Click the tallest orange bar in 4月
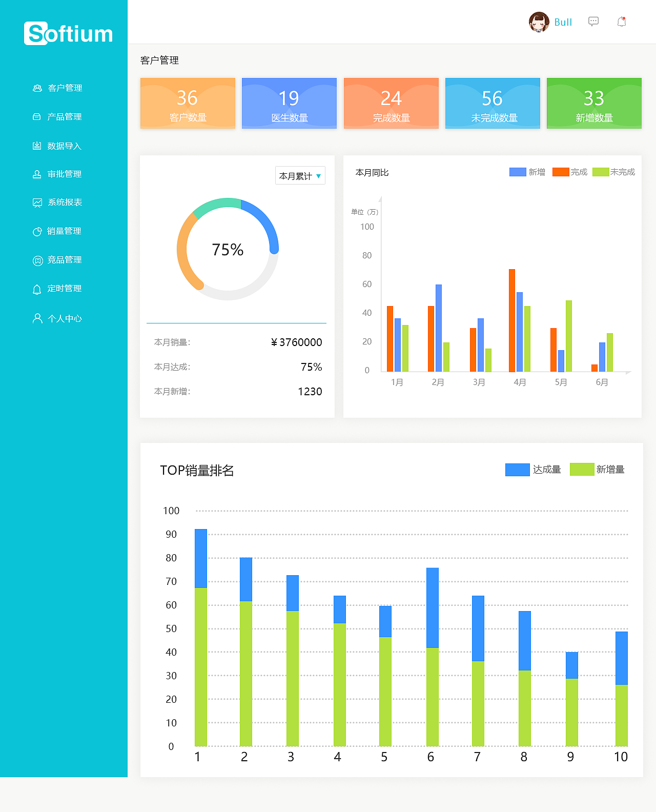This screenshot has height=812, width=656. (x=512, y=320)
